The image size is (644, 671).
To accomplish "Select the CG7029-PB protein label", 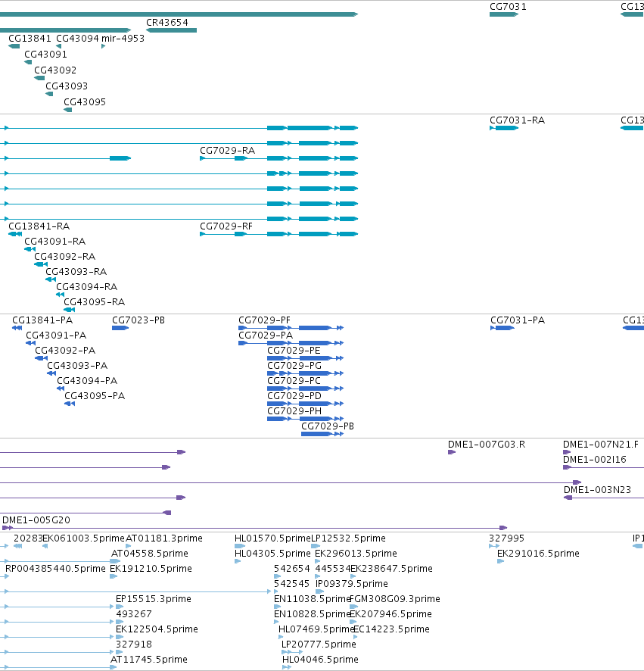I will tap(328, 426).
